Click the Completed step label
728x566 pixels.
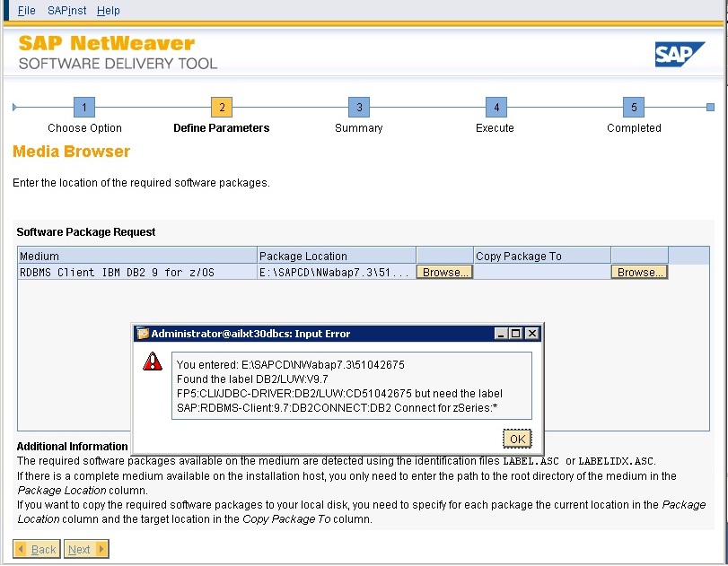point(634,128)
